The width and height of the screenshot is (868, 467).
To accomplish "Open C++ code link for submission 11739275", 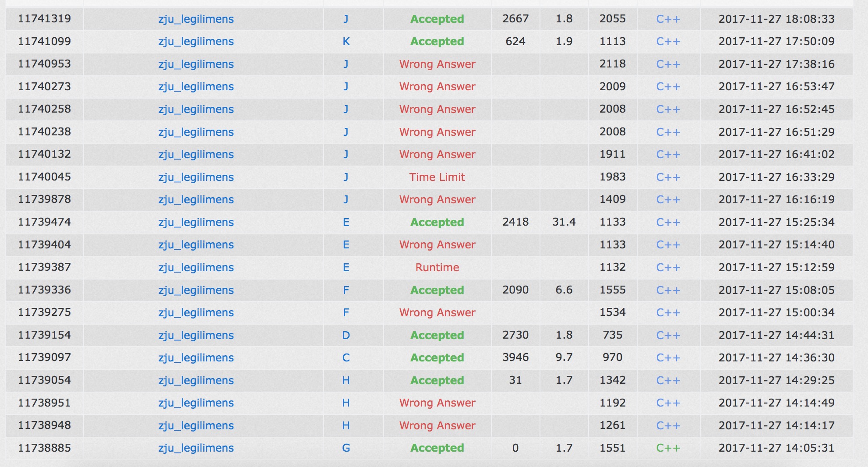I will coord(668,313).
